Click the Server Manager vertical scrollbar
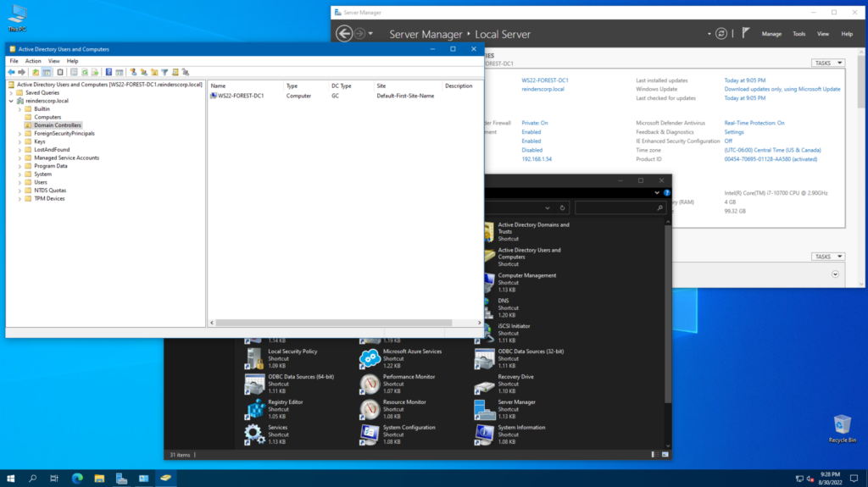Viewport: 868px width, 487px height. (x=861, y=80)
